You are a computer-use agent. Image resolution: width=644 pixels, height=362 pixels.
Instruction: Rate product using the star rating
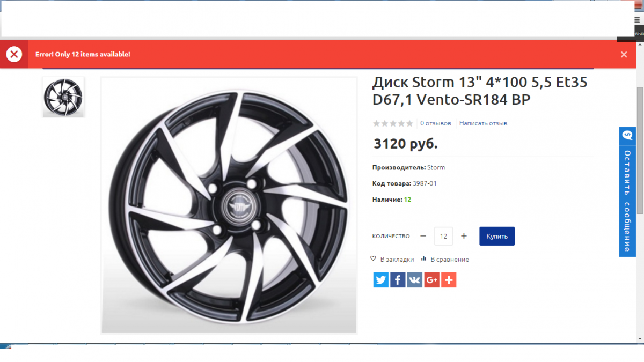tap(393, 123)
